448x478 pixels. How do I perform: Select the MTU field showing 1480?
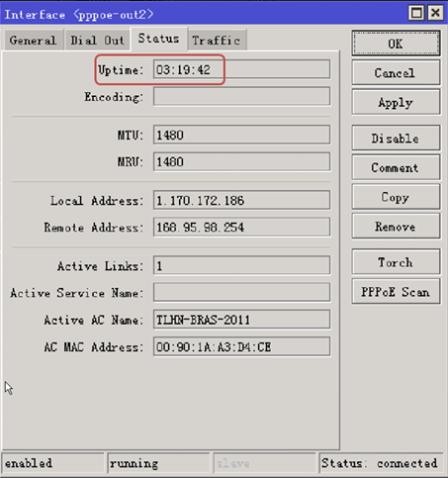tap(241, 135)
